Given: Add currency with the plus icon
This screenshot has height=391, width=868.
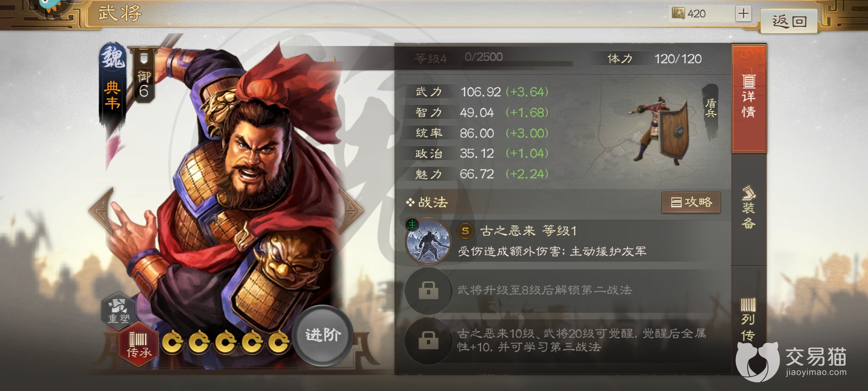Looking at the screenshot, I should [x=744, y=13].
